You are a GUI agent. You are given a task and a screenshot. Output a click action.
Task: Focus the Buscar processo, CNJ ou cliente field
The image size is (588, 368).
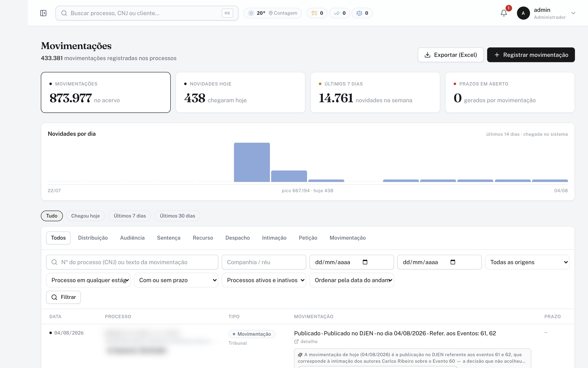coord(147,13)
